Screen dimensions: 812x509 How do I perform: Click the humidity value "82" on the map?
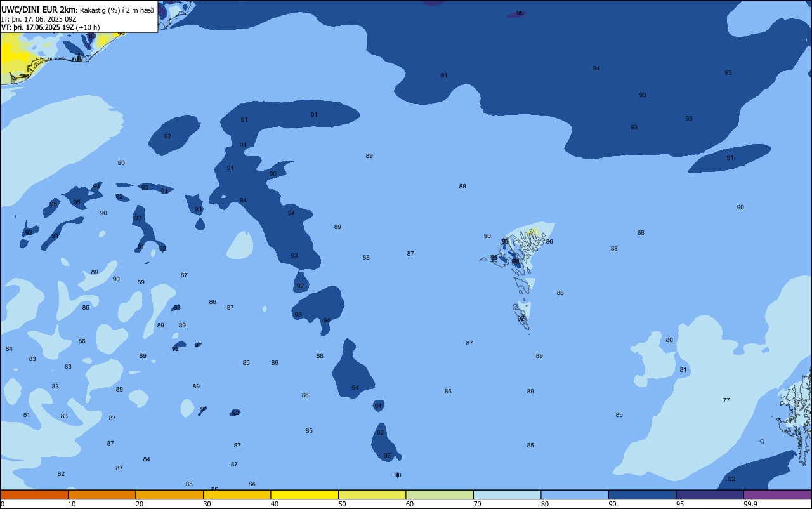(x=61, y=474)
